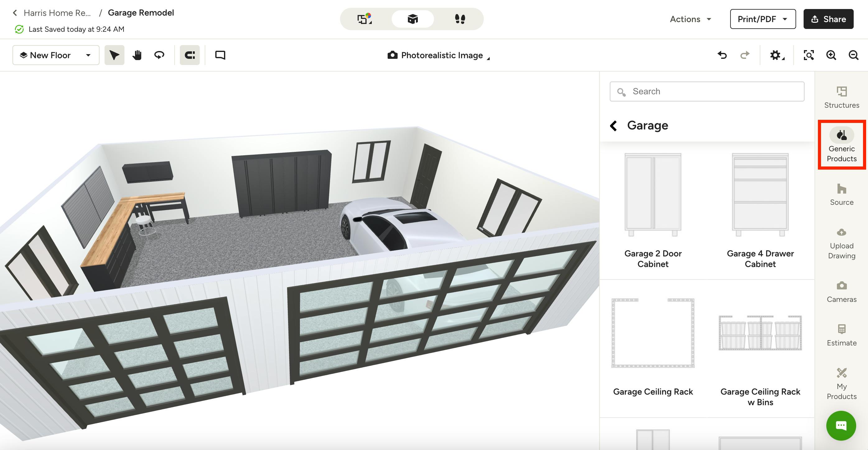
Task: Open the Harris Home Re... breadcrumb link
Action: (x=57, y=13)
